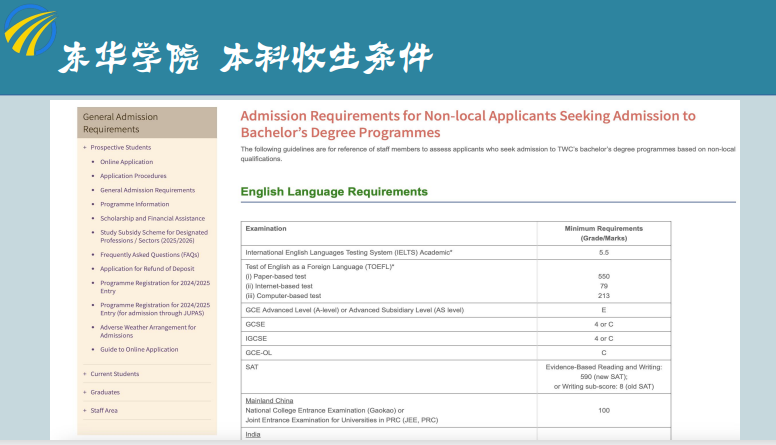Select the TOEFL paper-based score 550
776x445 pixels.
coord(604,277)
